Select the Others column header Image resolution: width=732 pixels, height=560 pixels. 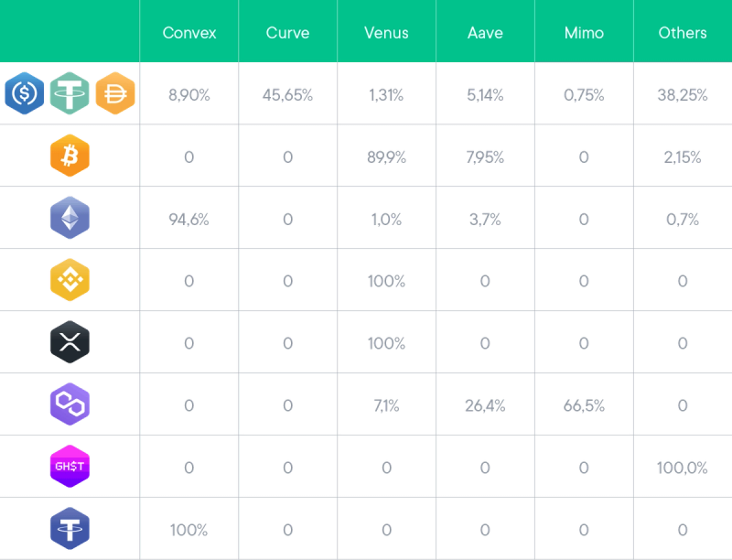[683, 33]
